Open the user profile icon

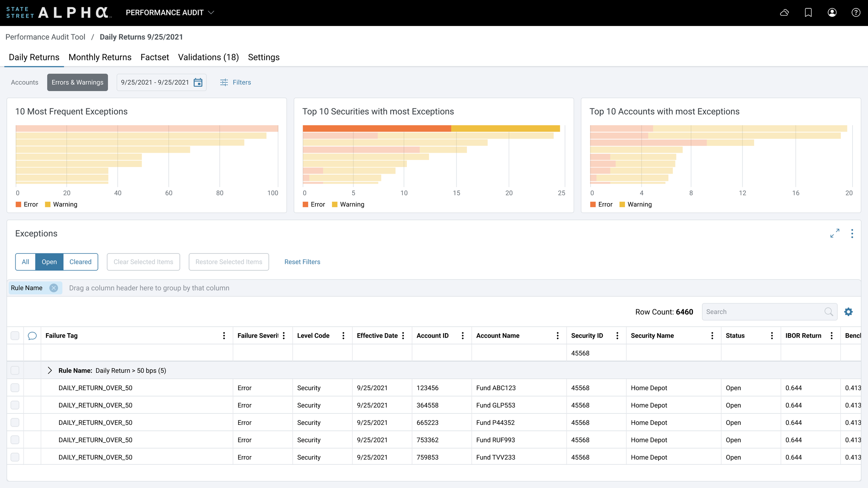tap(832, 13)
